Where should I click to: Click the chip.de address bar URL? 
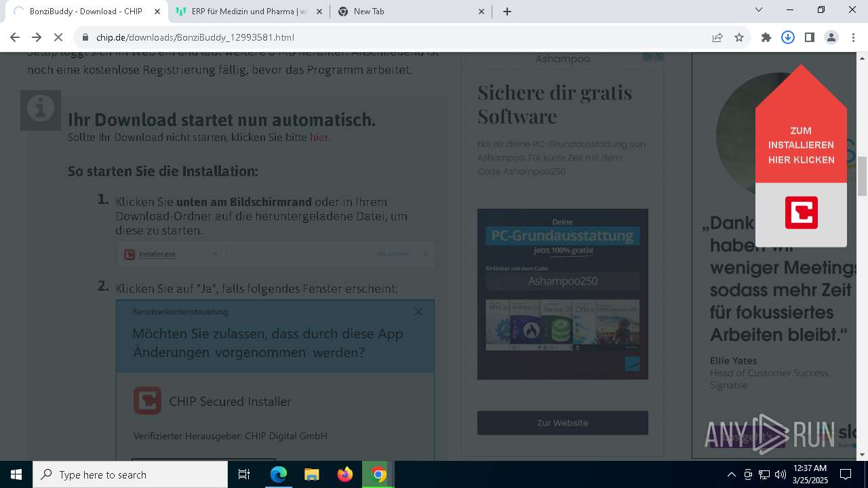click(195, 37)
